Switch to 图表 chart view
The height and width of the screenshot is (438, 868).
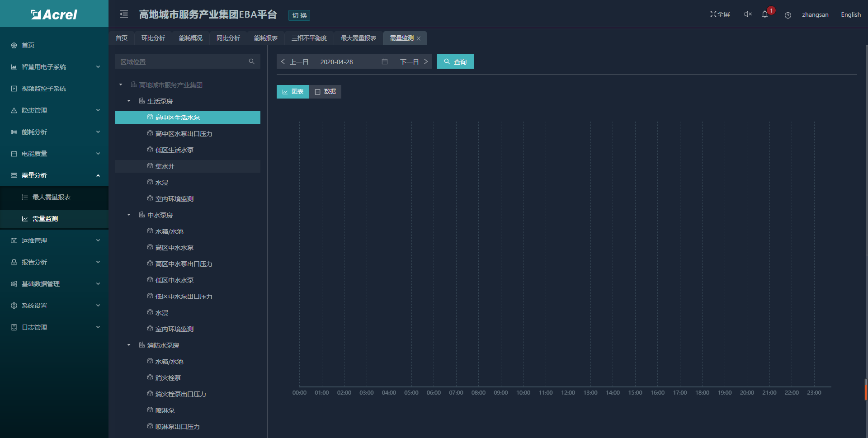click(292, 92)
